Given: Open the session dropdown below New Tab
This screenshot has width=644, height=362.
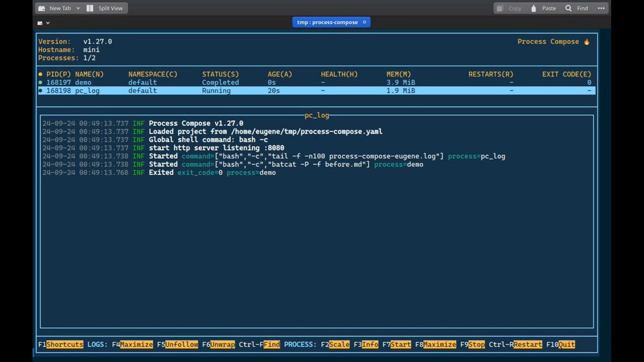Looking at the screenshot, I should tap(43, 23).
